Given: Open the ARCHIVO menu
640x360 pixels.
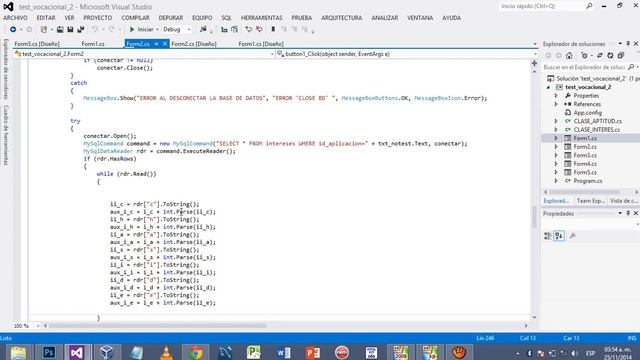Looking at the screenshot, I should 16,18.
